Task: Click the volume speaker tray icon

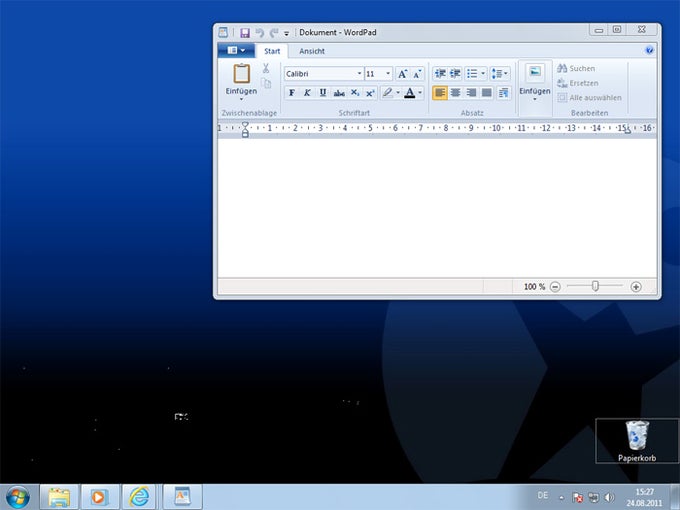Action: click(609, 497)
